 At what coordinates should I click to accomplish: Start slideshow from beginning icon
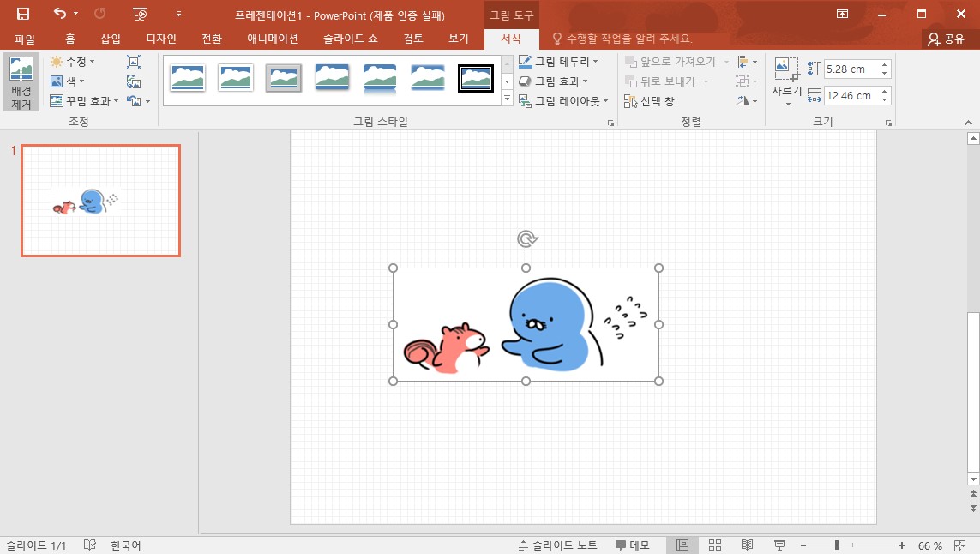[140, 14]
